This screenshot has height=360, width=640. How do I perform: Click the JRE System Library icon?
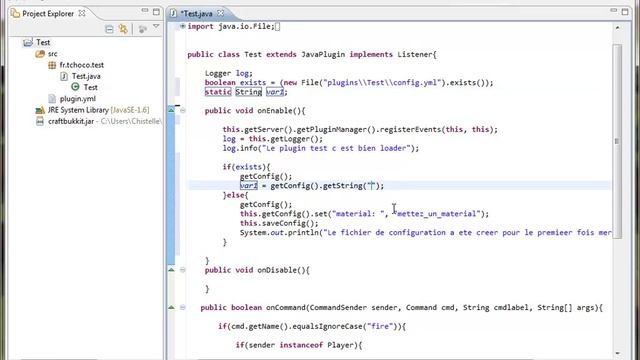pos(40,110)
